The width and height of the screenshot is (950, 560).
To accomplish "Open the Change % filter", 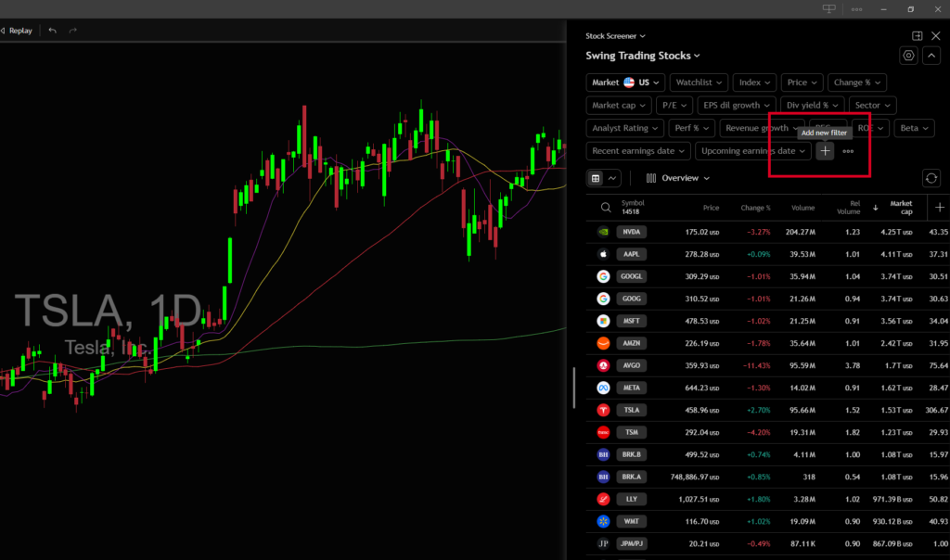I will [x=856, y=83].
